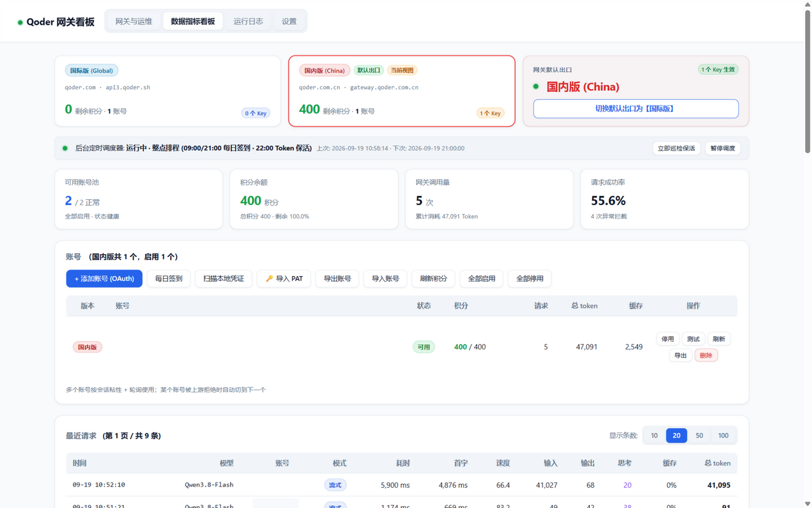Click the 0 个 Key badge
Image resolution: width=812 pixels, height=508 pixels.
[x=255, y=113]
